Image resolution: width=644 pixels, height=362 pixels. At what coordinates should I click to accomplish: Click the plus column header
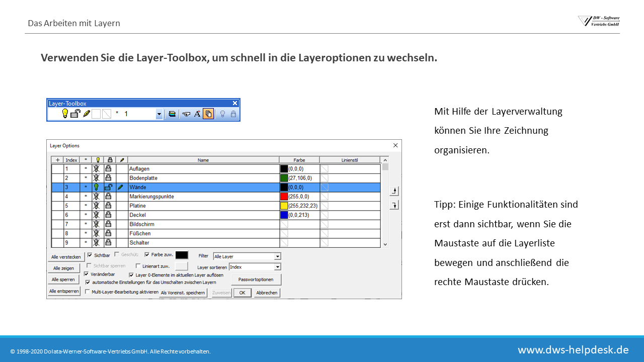pyautogui.click(x=57, y=160)
